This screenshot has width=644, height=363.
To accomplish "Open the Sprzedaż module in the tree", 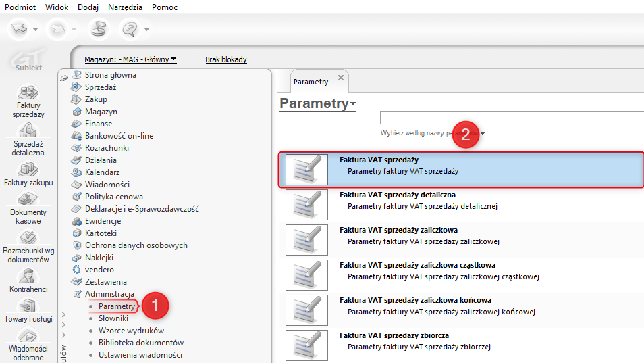I will tap(101, 87).
